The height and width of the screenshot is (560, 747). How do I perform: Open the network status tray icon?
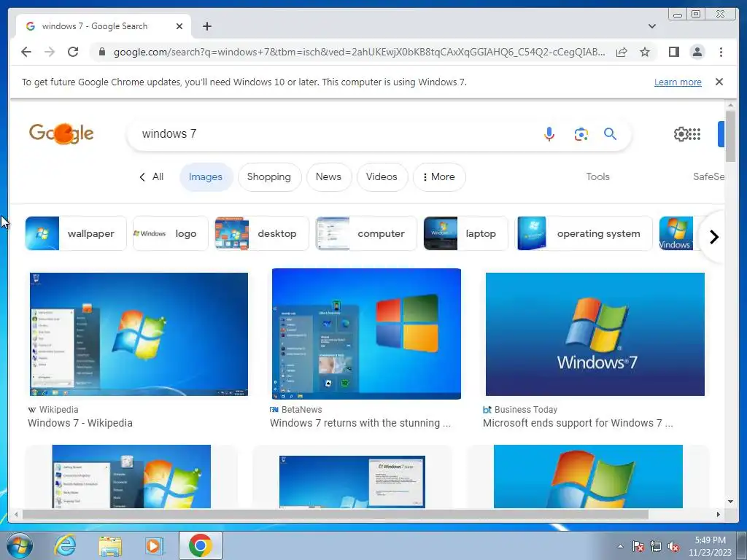[656, 547]
